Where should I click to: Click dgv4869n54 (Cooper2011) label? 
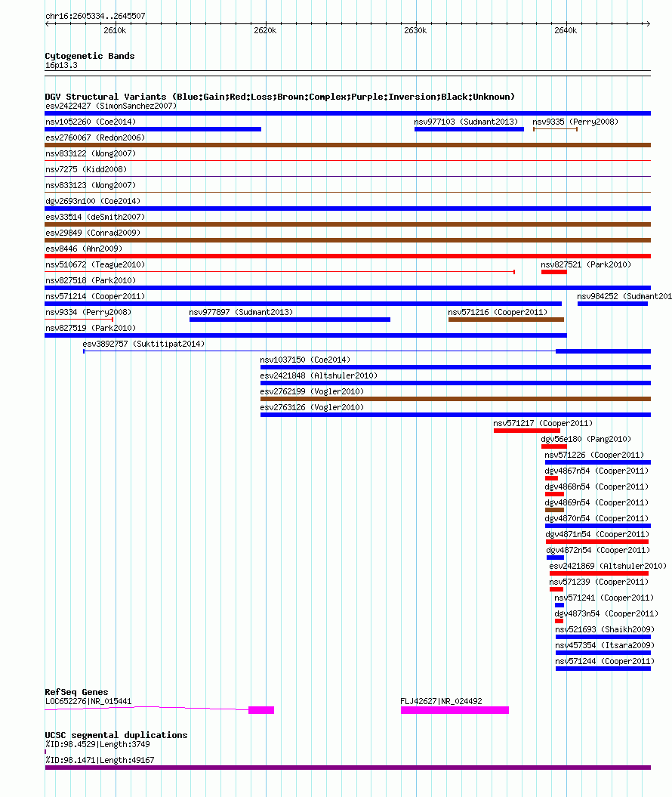[596, 502]
